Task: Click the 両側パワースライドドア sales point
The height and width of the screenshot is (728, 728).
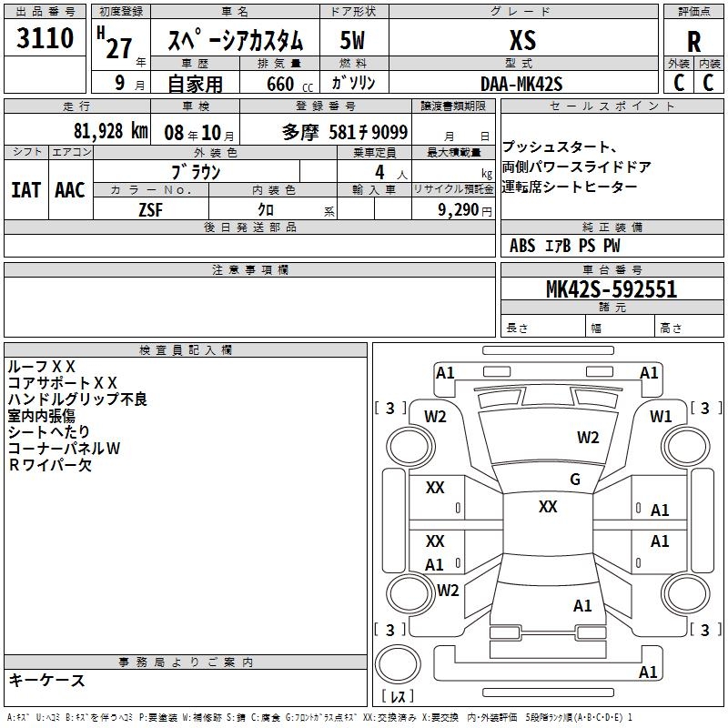Action: coord(576,167)
